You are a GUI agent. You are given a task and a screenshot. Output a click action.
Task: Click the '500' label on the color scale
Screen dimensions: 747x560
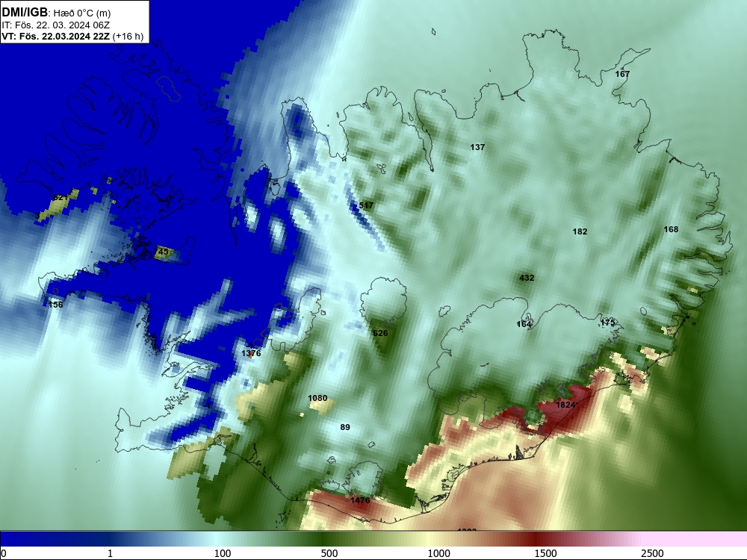pyautogui.click(x=329, y=553)
